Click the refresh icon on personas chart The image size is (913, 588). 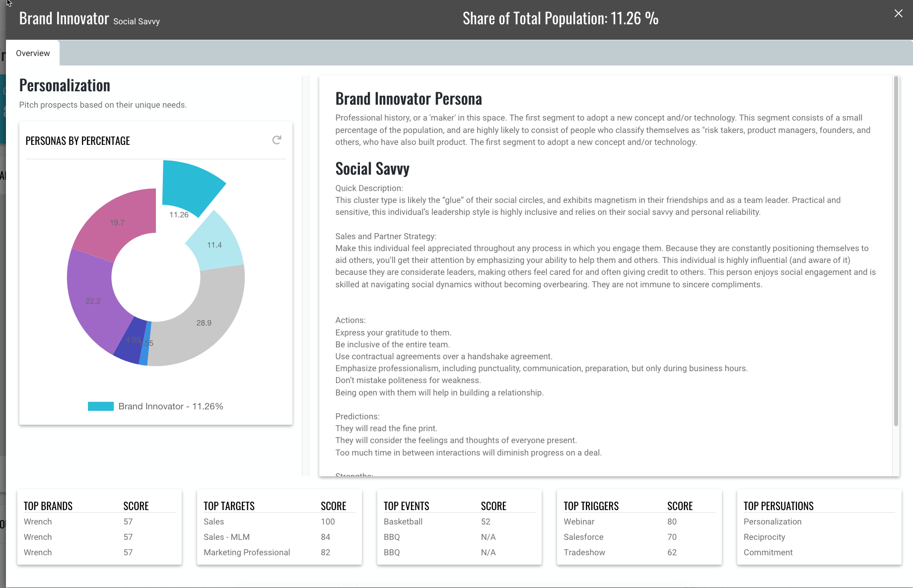click(x=277, y=140)
